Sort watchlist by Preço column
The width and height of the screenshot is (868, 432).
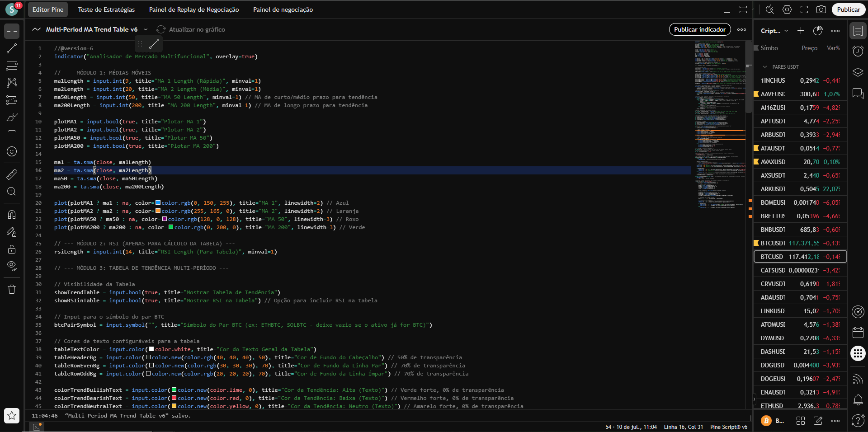click(x=809, y=48)
